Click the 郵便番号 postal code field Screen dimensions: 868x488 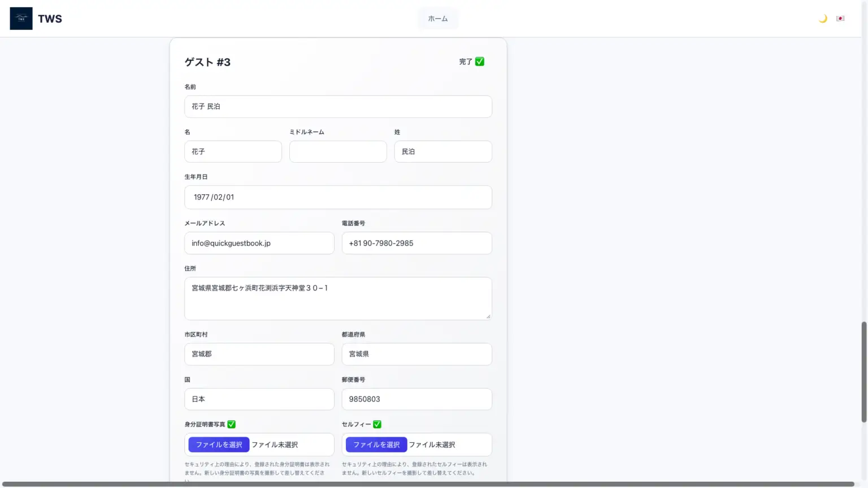pyautogui.click(x=416, y=399)
